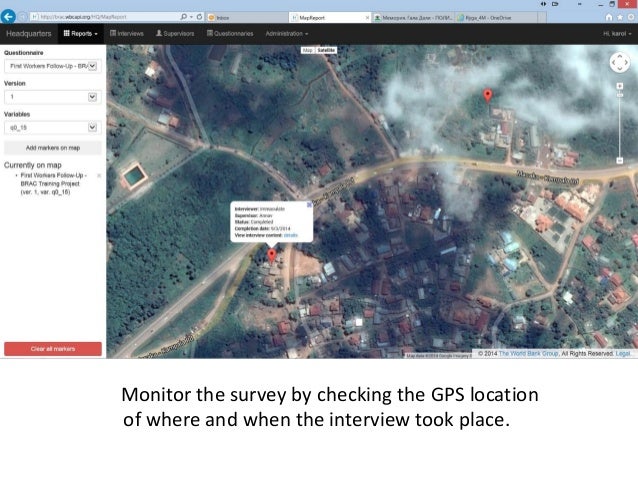This screenshot has width=638, height=479.
Task: Open the Questionnaire dropdown
Action: 51,66
